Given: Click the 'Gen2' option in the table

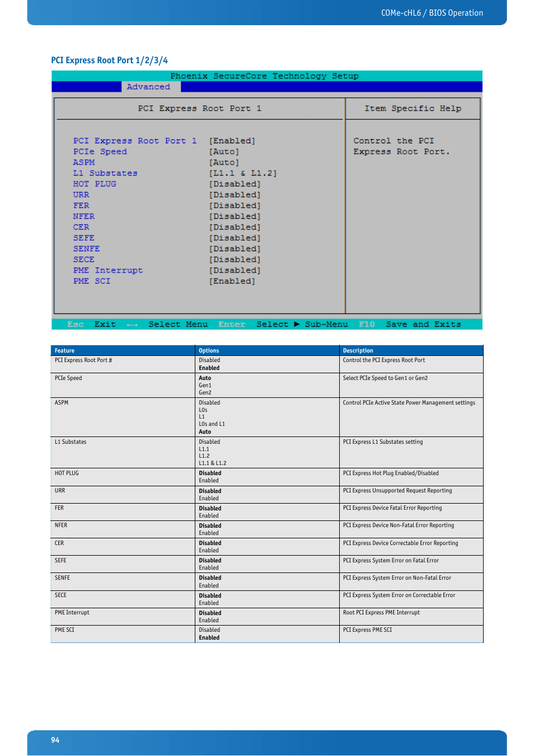Looking at the screenshot, I should click(x=205, y=393).
